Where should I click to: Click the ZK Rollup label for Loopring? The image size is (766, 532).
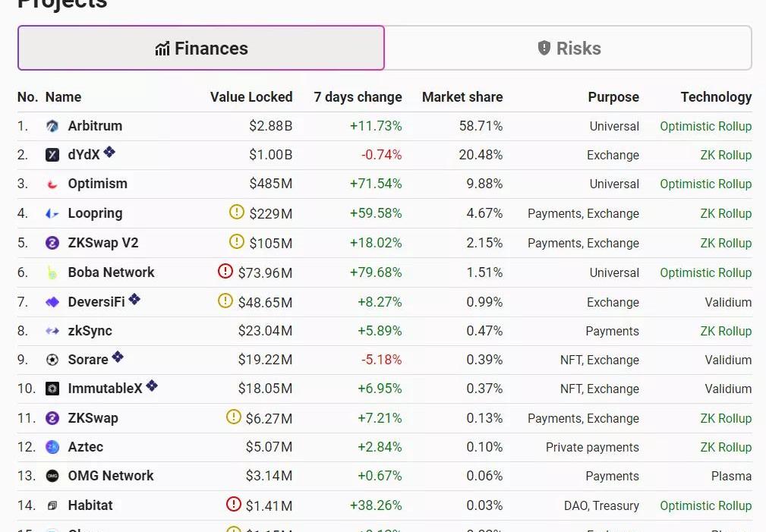pos(725,213)
